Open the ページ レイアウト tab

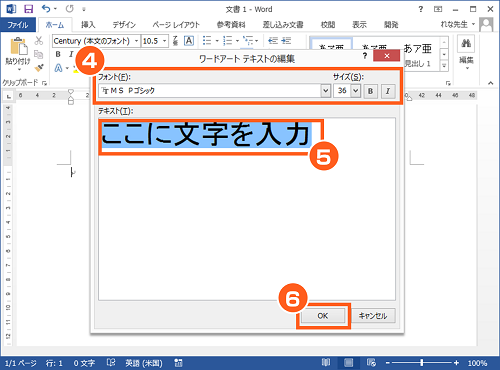pos(176,25)
